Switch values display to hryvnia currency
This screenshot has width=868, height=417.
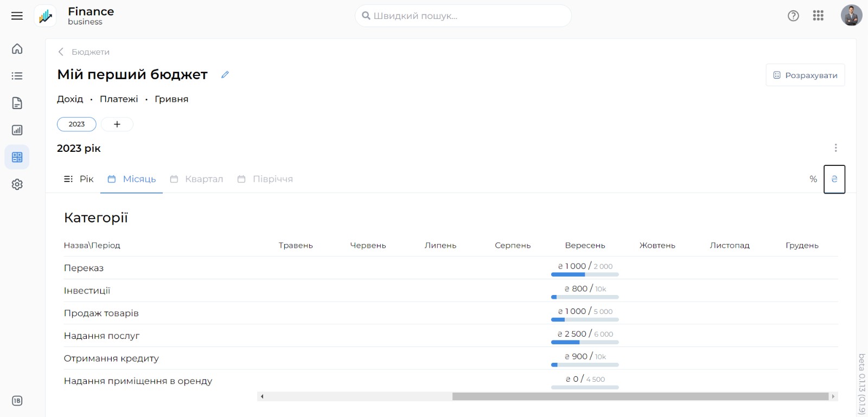click(x=834, y=179)
